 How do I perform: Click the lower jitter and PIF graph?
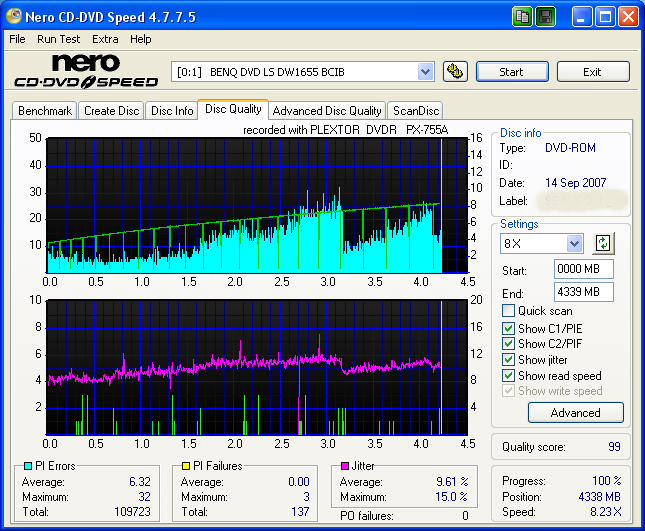tap(257, 368)
